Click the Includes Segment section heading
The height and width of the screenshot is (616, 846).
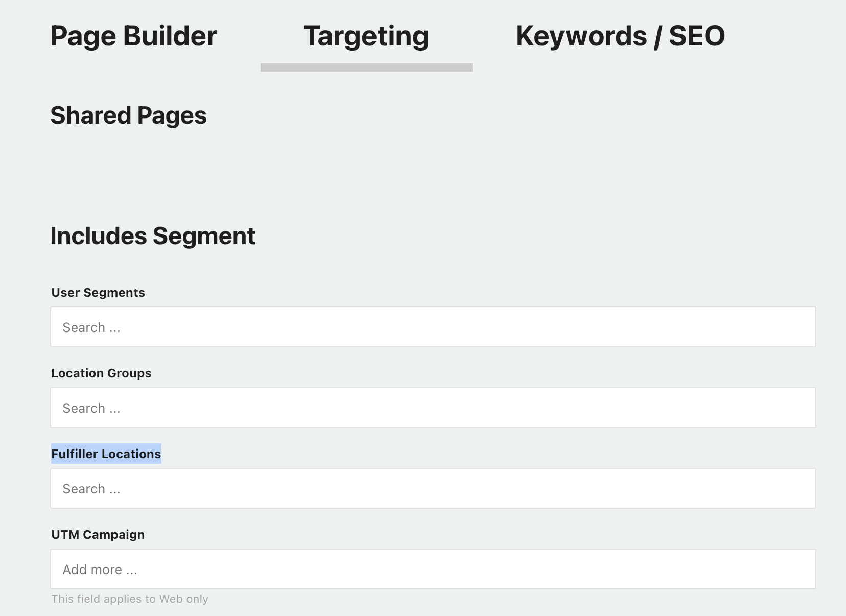pyautogui.click(x=153, y=236)
